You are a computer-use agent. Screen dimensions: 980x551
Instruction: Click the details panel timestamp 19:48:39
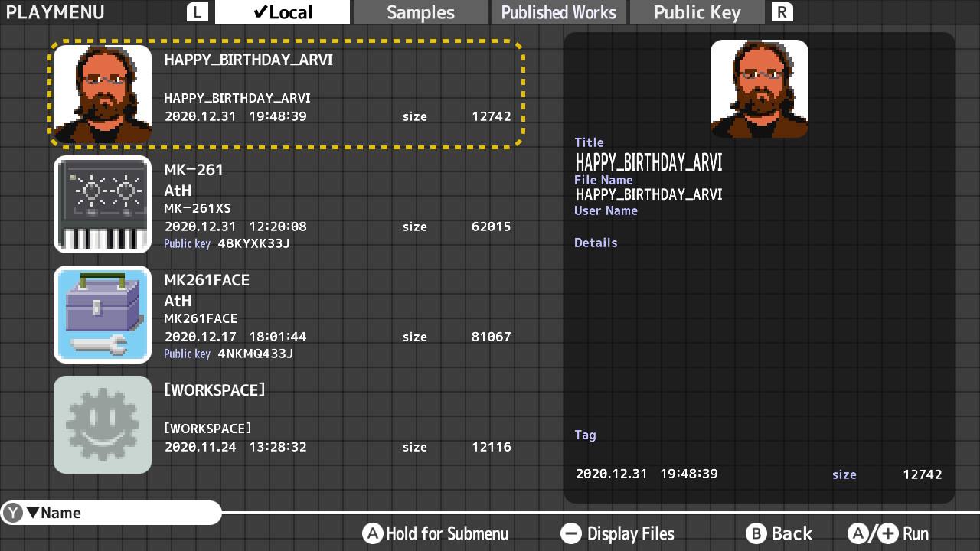689,474
